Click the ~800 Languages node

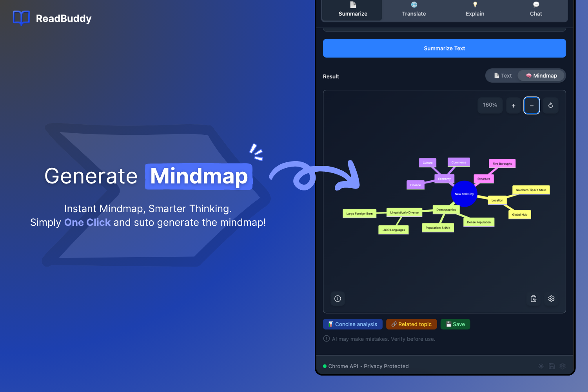[394, 230]
